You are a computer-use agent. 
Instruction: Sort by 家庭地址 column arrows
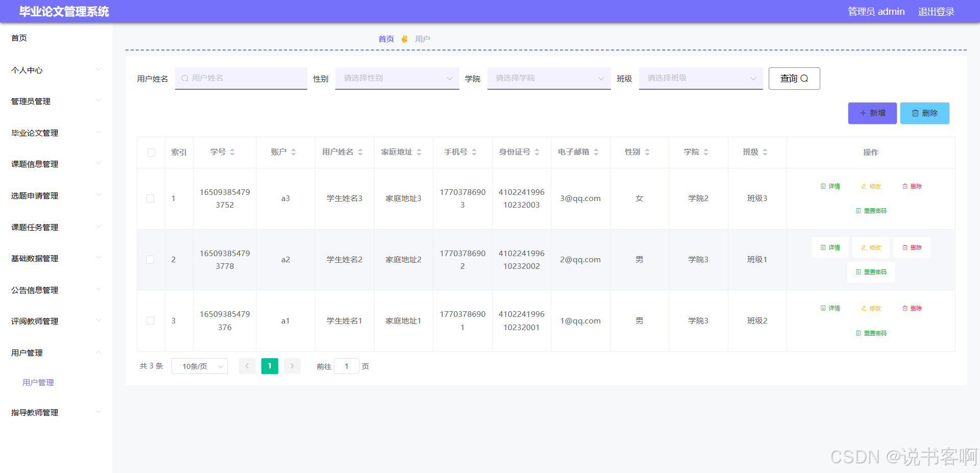419,152
